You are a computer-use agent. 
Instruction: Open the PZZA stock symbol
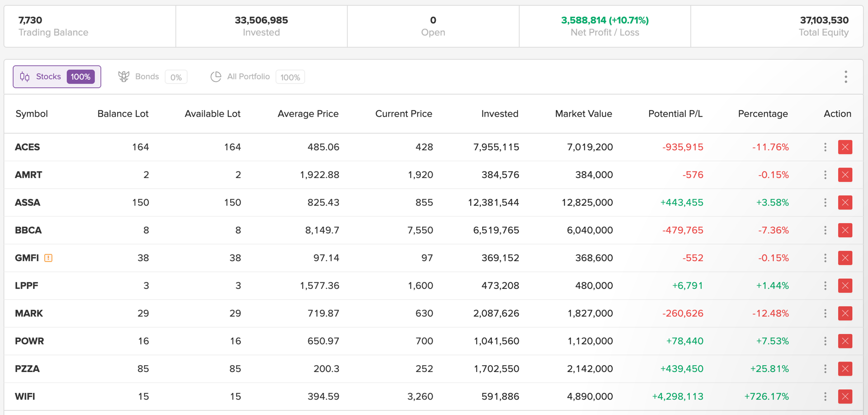click(x=27, y=369)
